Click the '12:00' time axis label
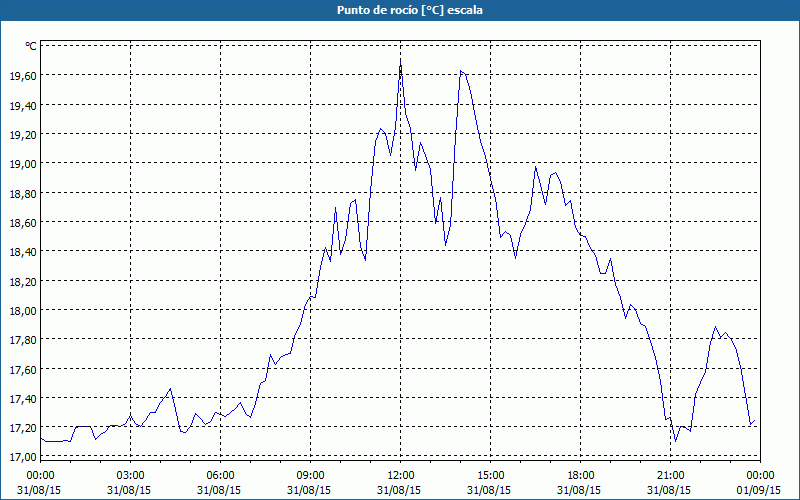Viewport: 800px width, 500px height. click(x=401, y=476)
